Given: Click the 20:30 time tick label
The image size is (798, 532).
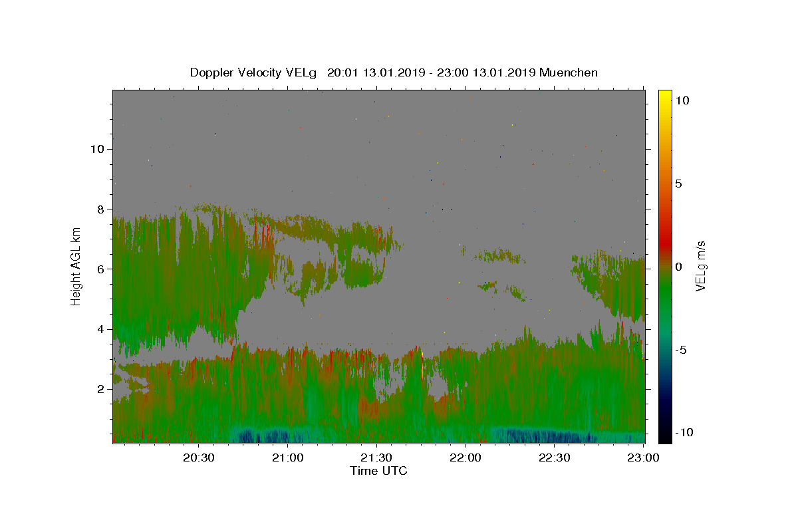Looking at the screenshot, I should [199, 458].
